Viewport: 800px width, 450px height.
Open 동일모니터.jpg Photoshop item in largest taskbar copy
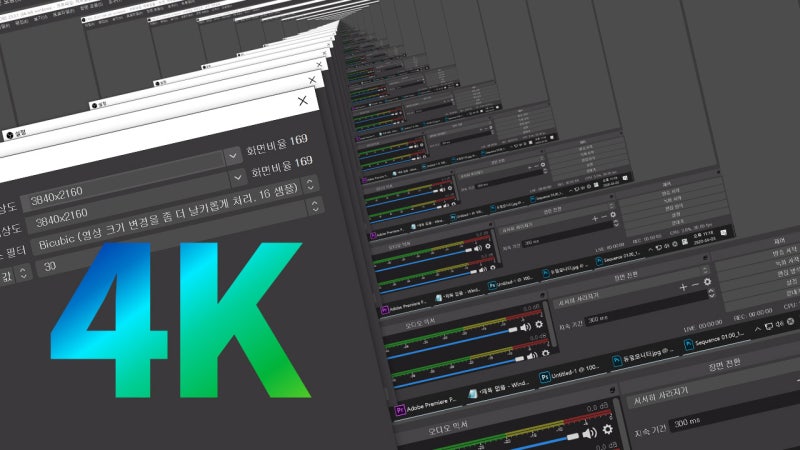644,355
